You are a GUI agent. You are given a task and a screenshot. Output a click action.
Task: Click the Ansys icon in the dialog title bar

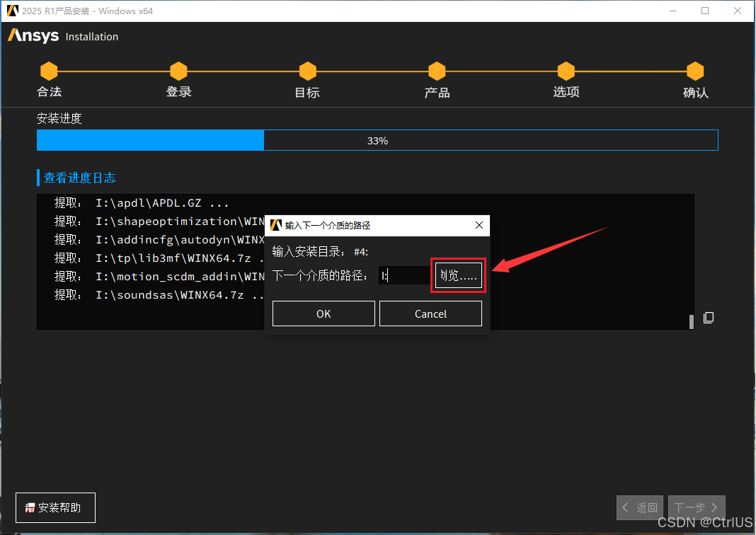tap(276, 225)
